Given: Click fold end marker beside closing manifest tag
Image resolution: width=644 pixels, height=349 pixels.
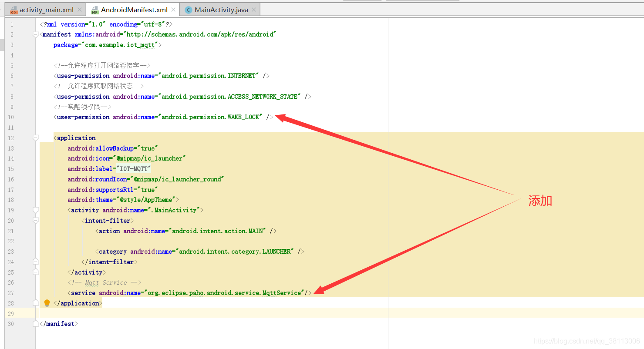Looking at the screenshot, I should (36, 324).
